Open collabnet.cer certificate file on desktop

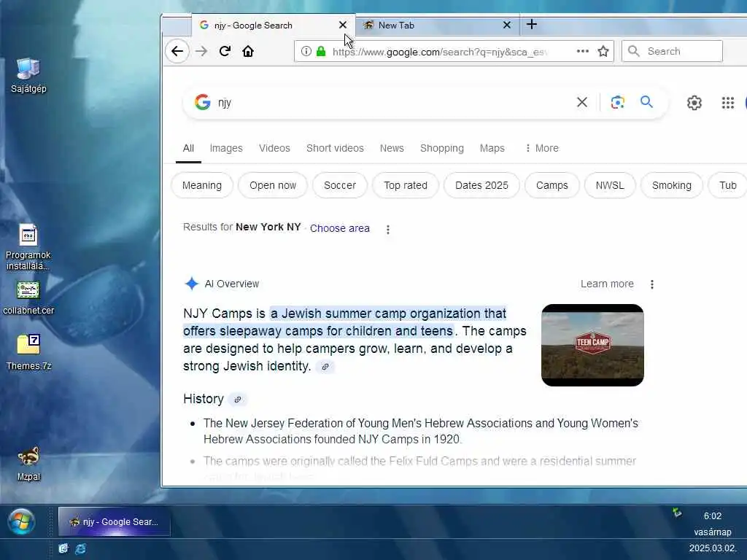click(28, 298)
